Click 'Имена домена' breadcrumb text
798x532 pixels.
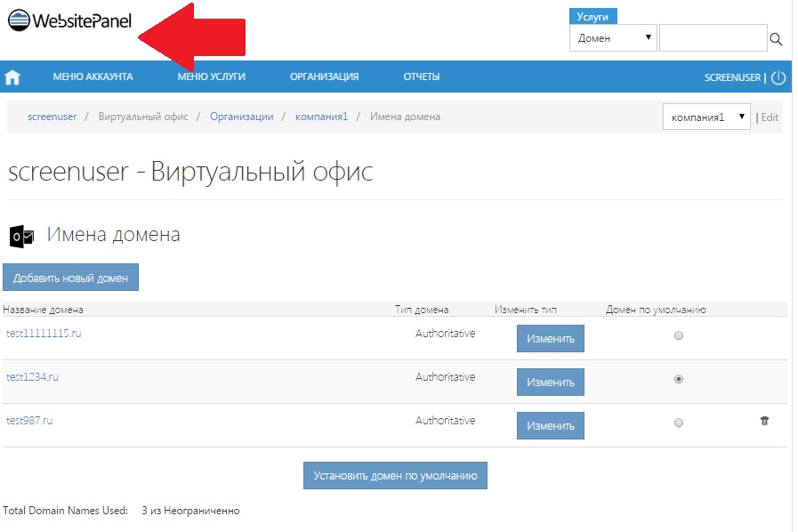pos(405,117)
